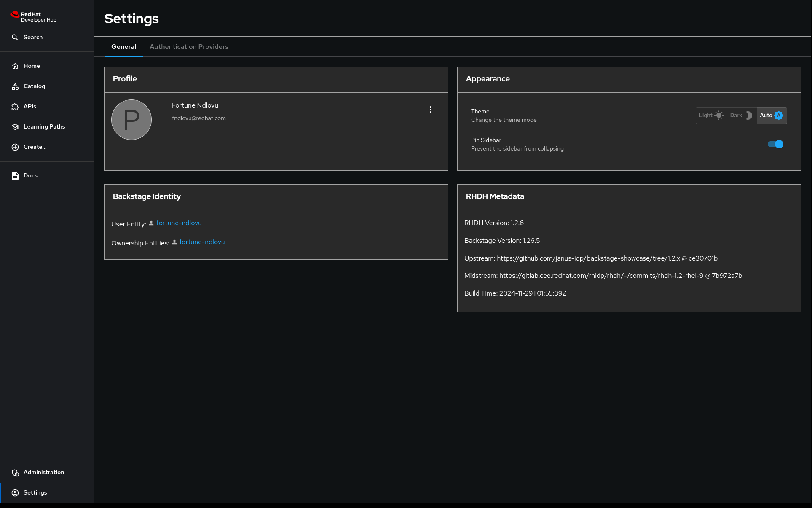The image size is (812, 508).
Task: Click the Theme setting label
Action: click(480, 112)
